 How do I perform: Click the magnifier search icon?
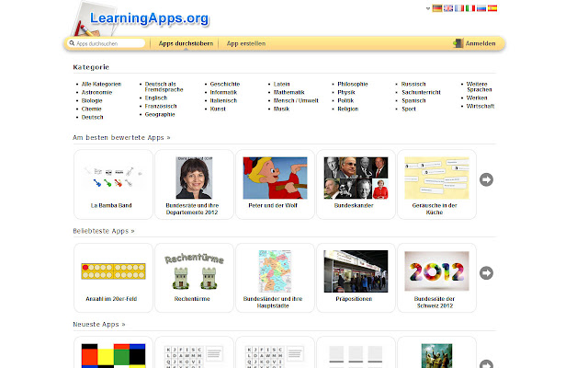click(x=72, y=43)
